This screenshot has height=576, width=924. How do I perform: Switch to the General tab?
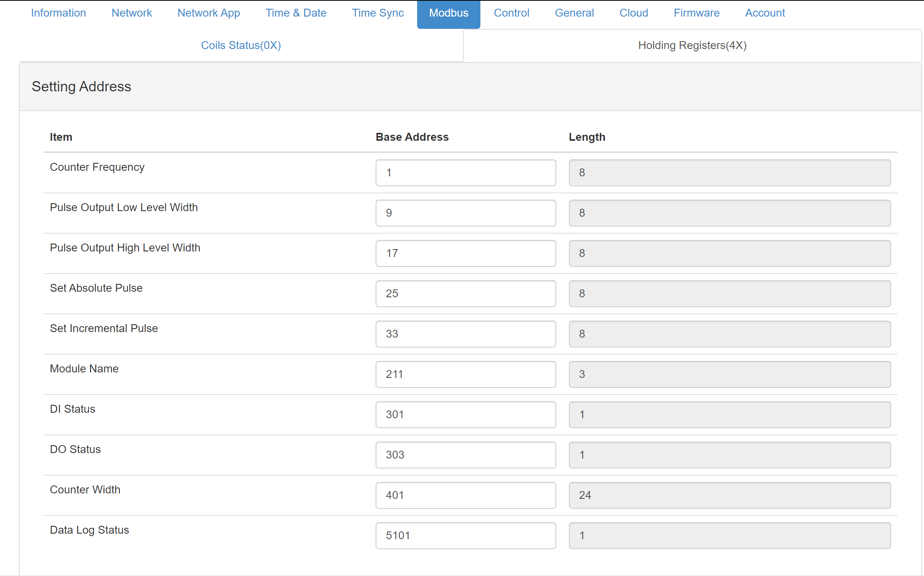[574, 13]
